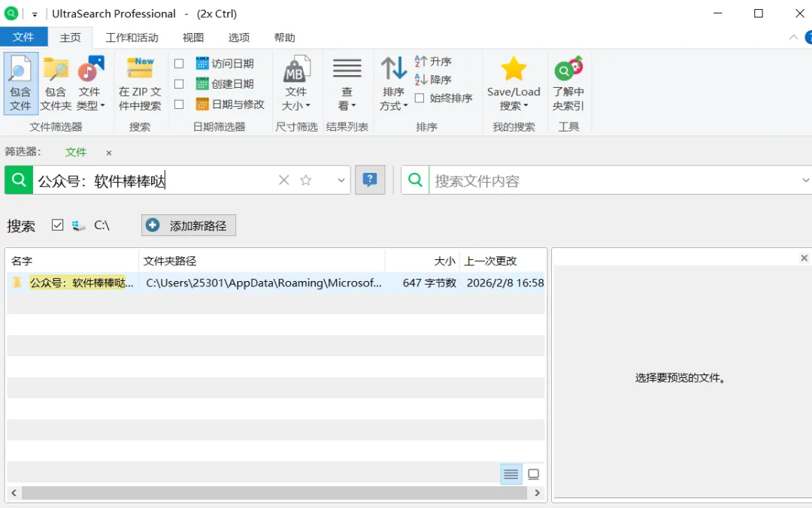The width and height of the screenshot is (812, 508).
Task: Switch to the Help (帮助) ribbon tab
Action: pos(284,38)
